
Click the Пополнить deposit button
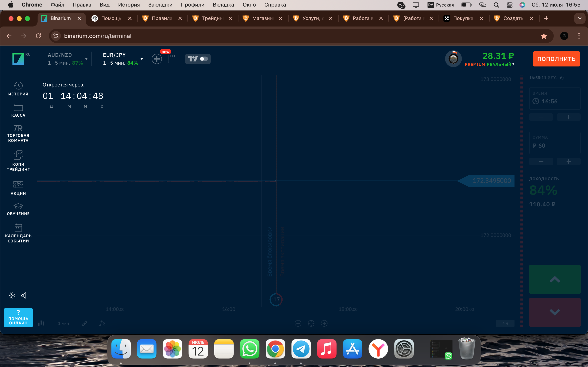point(556,59)
